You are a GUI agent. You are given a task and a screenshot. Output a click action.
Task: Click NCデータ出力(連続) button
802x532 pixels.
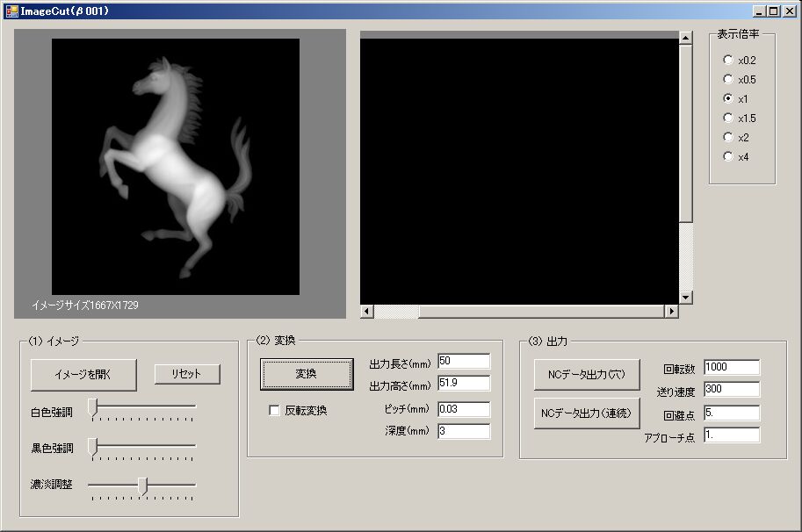pyautogui.click(x=587, y=413)
